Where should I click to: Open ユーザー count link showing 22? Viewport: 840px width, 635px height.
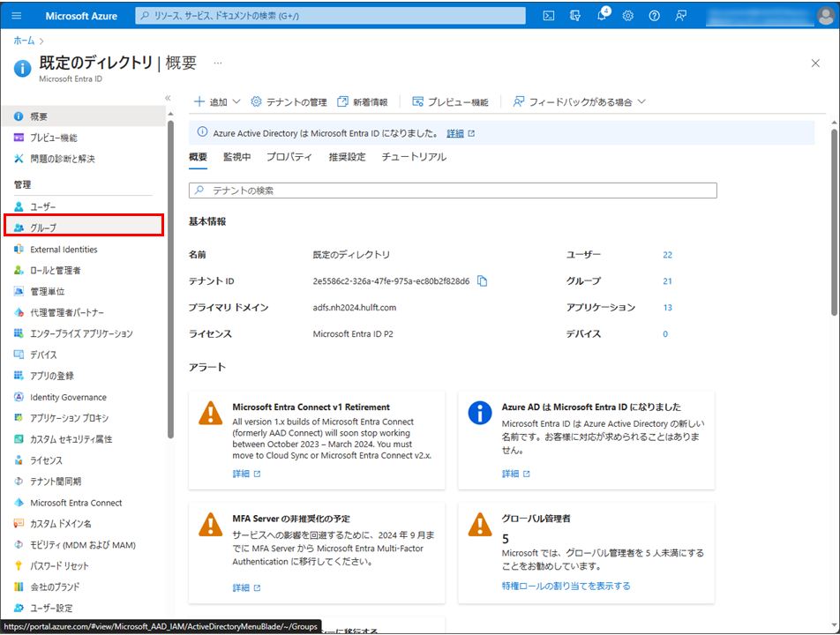pos(667,255)
